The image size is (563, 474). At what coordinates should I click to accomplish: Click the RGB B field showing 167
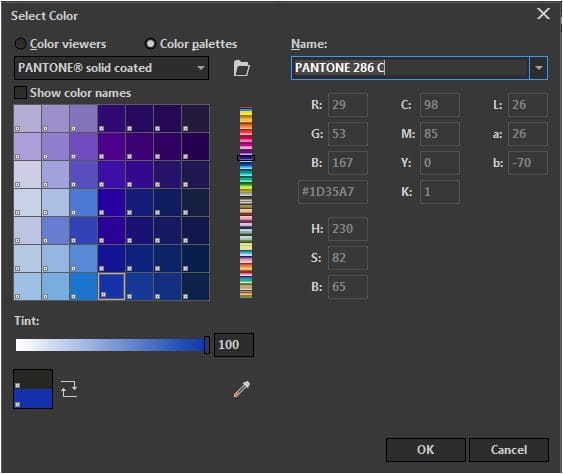pos(348,163)
